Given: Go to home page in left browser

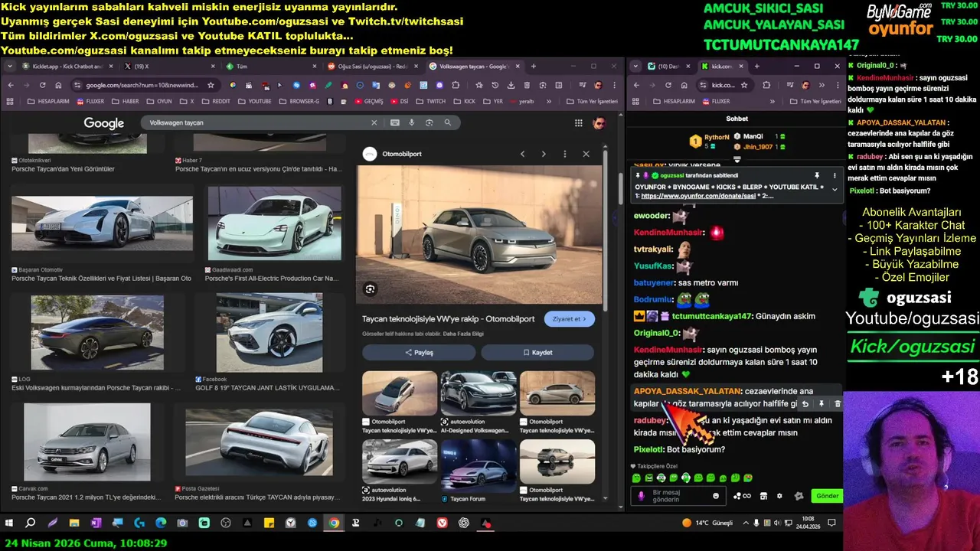Looking at the screenshot, I should pyautogui.click(x=59, y=85).
